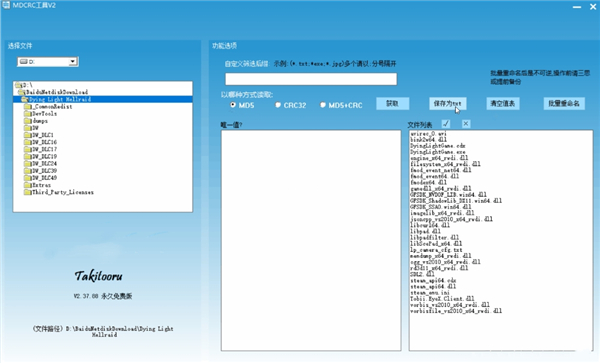Select the MD5 radio option
Screen dimensions: 600x363
pyautogui.click(x=233, y=105)
